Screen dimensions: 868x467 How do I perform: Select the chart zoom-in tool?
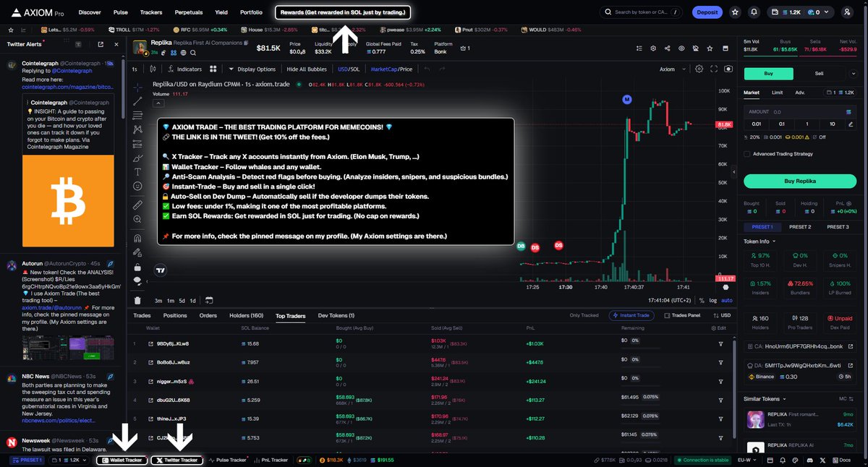coord(137,220)
